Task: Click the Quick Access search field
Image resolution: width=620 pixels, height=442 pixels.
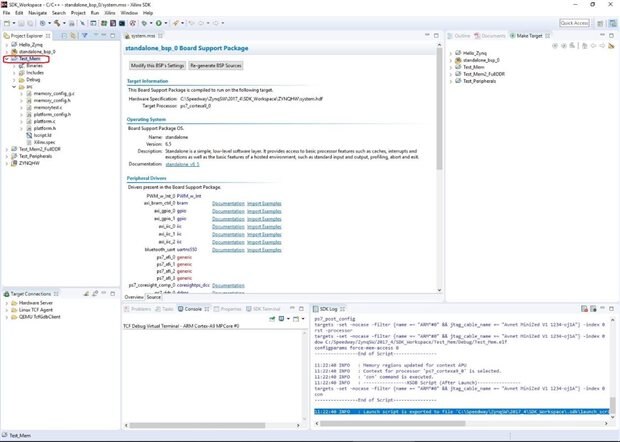Action: pos(574,22)
